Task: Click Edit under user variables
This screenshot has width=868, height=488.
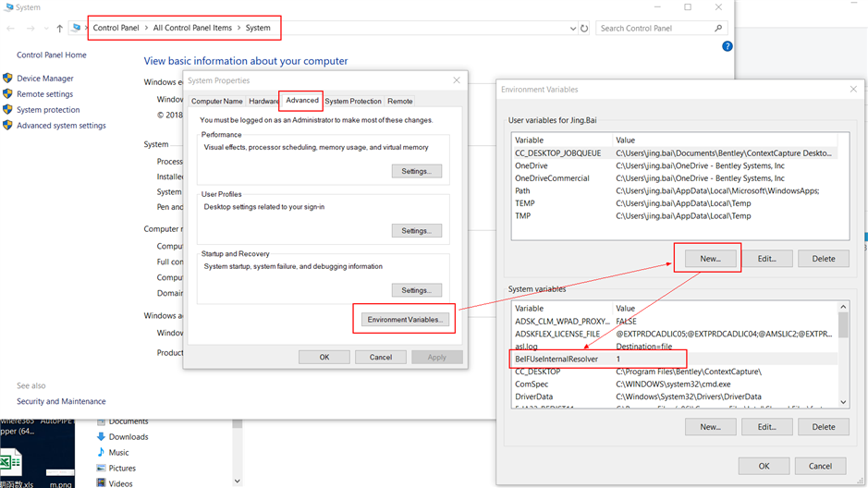Action: (x=766, y=259)
